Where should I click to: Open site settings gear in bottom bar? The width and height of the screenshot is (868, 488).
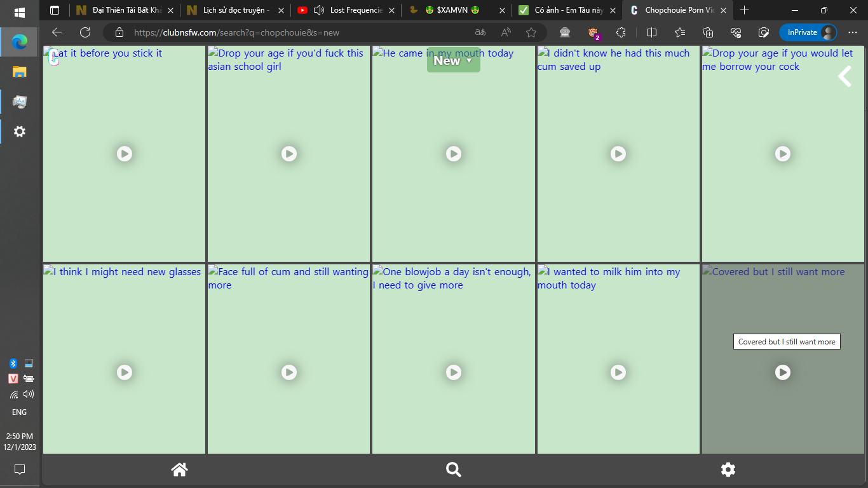tap(728, 470)
